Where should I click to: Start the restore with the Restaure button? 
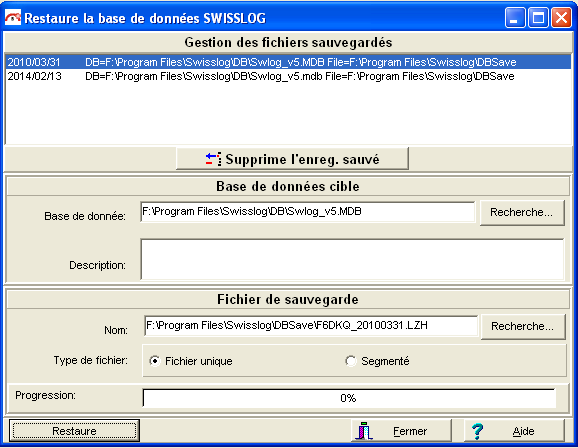(x=74, y=431)
